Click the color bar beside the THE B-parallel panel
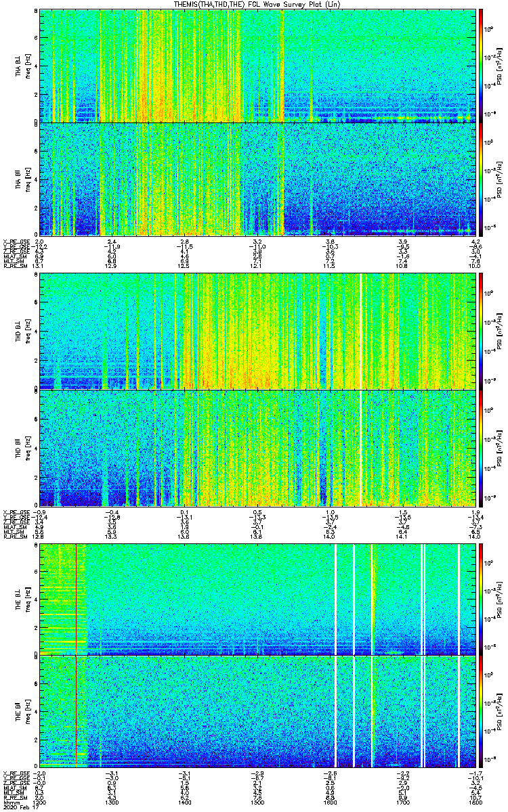508x812 pixels. [x=481, y=713]
